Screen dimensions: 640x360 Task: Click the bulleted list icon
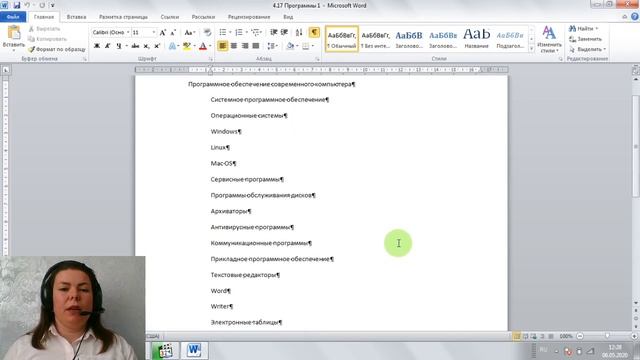(222, 32)
